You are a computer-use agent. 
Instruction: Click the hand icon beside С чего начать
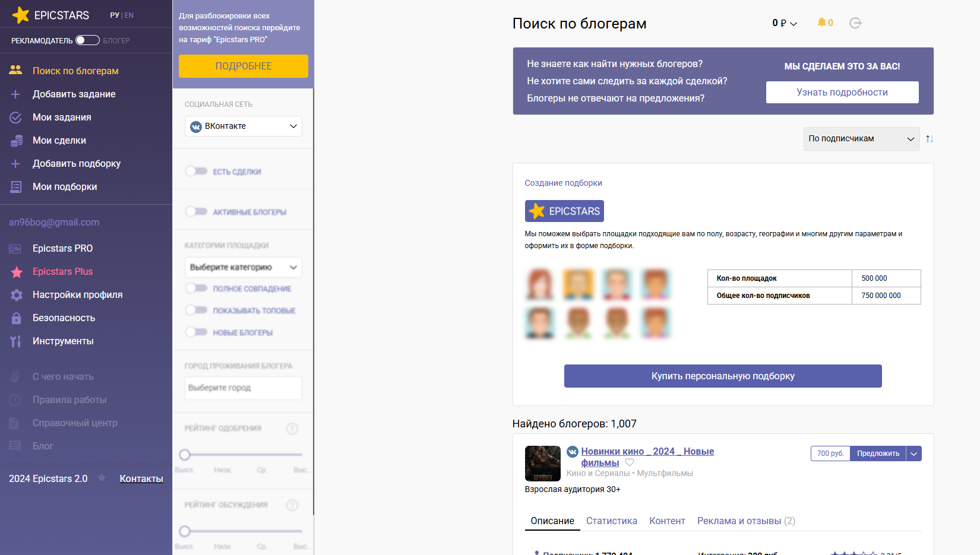click(x=15, y=377)
